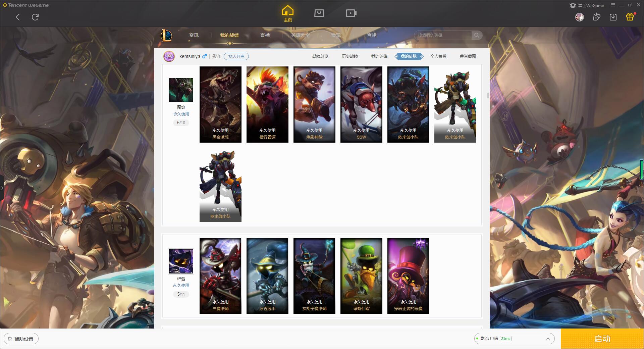The image size is (644, 349).
Task: Open the 绝影神偷 skin card
Action: 314,104
